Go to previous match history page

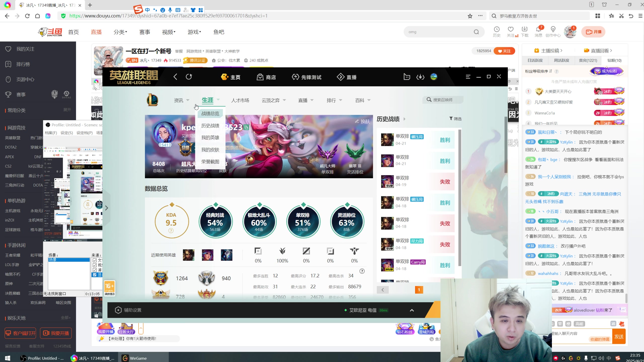pos(383,290)
